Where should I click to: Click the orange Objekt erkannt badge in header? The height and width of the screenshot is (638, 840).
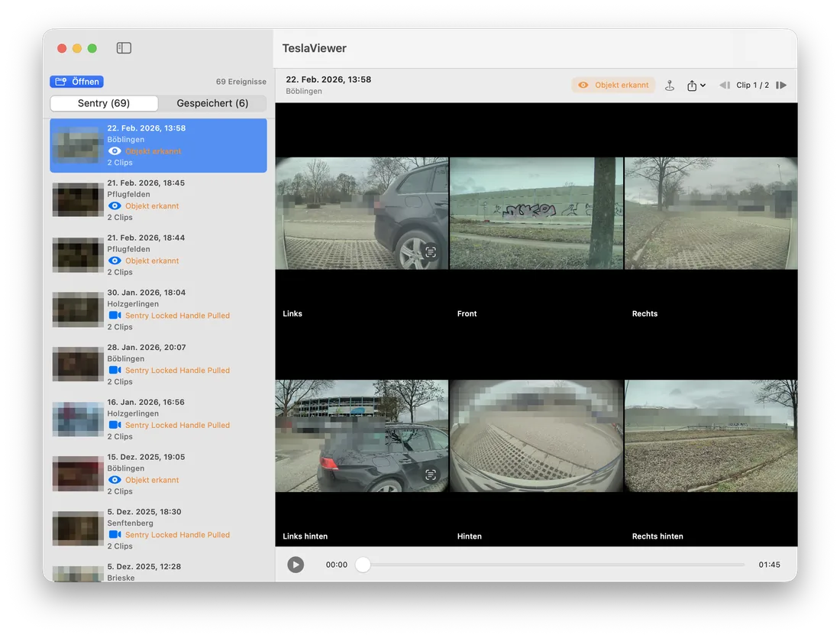point(613,85)
